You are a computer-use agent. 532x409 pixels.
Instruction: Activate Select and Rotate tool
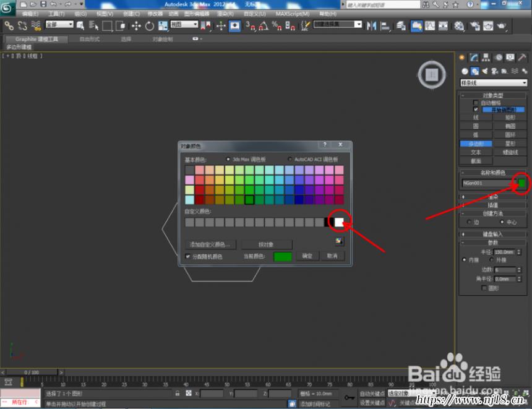coord(150,26)
